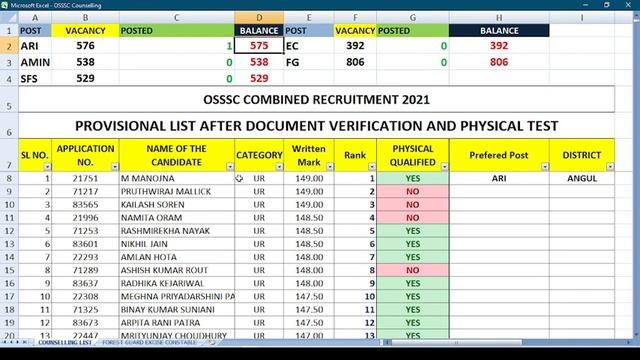Image resolution: width=640 pixels, height=360 pixels.
Task: Click the OSSSC COMBINED RECRUITMENT 2021 title cell
Action: [316, 100]
